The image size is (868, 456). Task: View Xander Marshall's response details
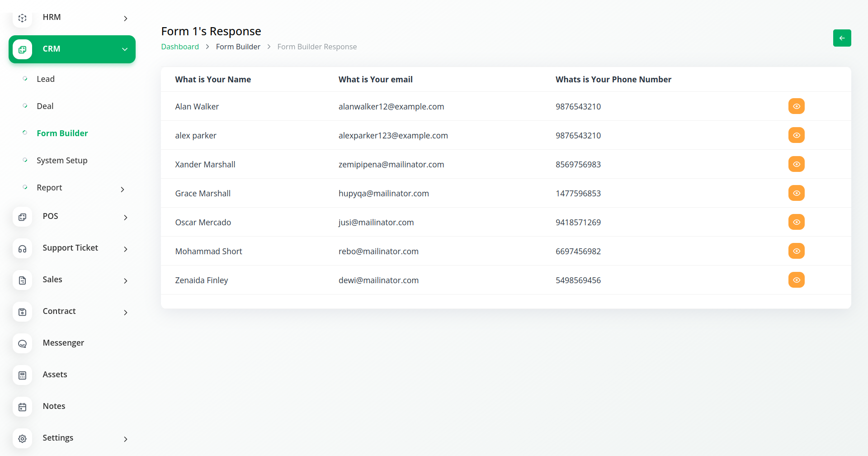[796, 164]
